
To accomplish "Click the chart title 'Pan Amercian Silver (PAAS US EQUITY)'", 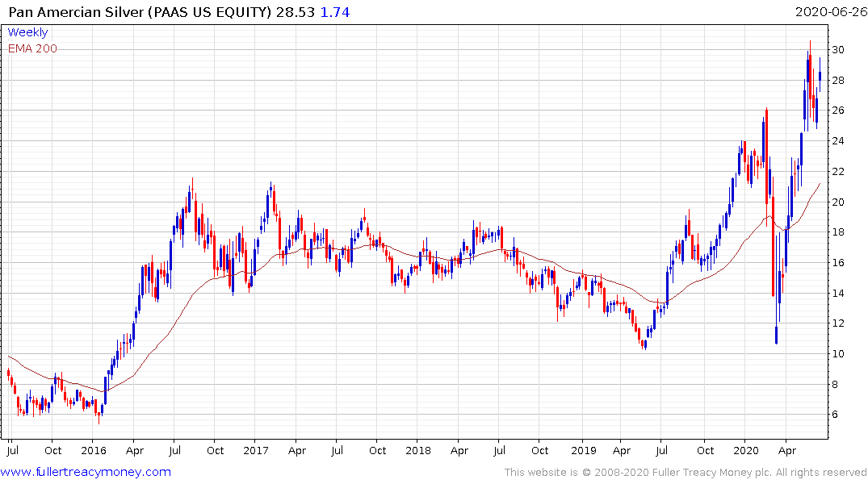I will pyautogui.click(x=140, y=12).
